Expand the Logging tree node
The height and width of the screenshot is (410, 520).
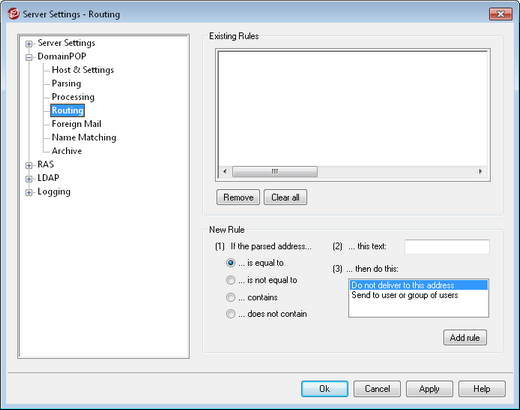(x=29, y=192)
